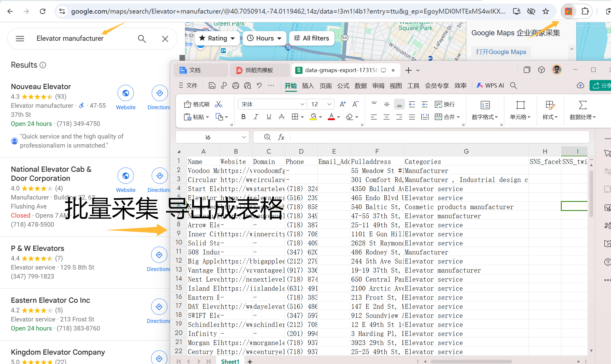611x364 pixels.
Task: Click the Bold formatting icon
Action: pyautogui.click(x=243, y=117)
